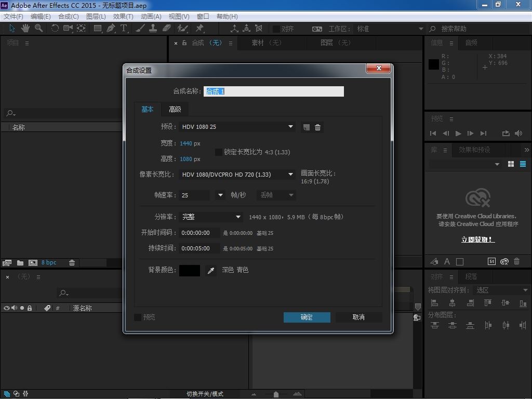Jump to last frame in preview panel
The height and width of the screenshot is (399, 532).
[x=484, y=134]
